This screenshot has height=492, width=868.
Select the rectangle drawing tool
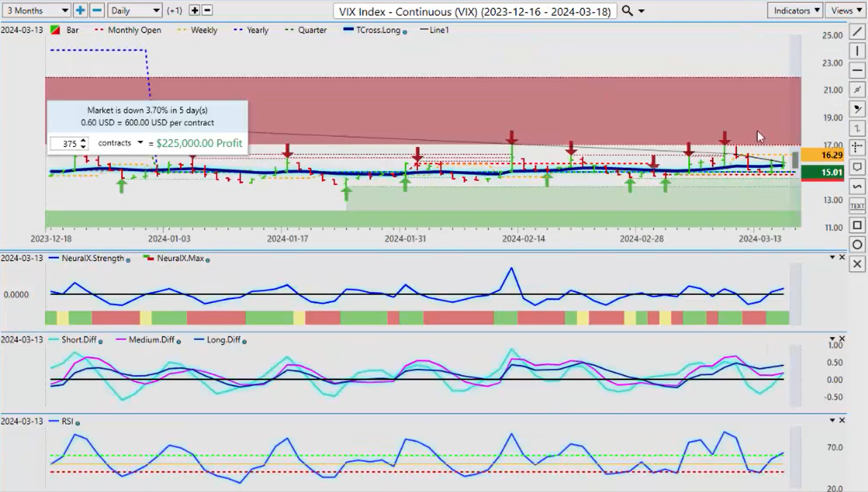(x=857, y=225)
